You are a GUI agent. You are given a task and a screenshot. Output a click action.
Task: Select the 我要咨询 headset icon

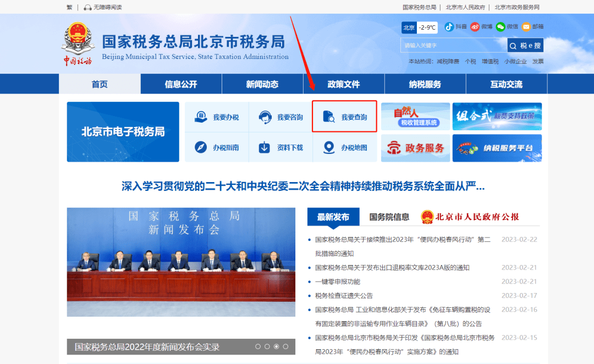(282, 116)
